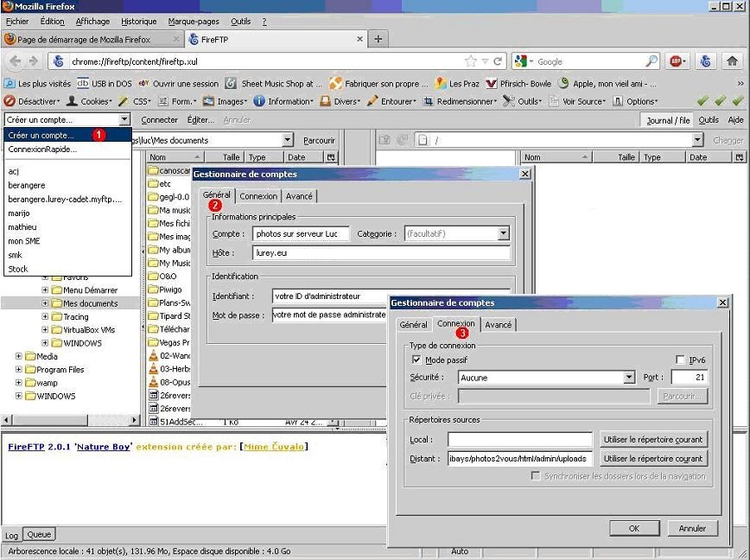Expand the Media folder in the tree
The image size is (750, 560).
(19, 356)
